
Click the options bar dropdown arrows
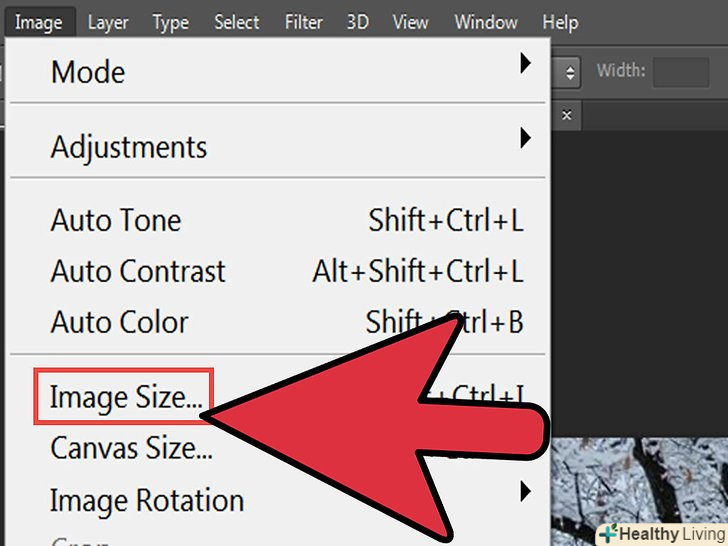tap(571, 72)
